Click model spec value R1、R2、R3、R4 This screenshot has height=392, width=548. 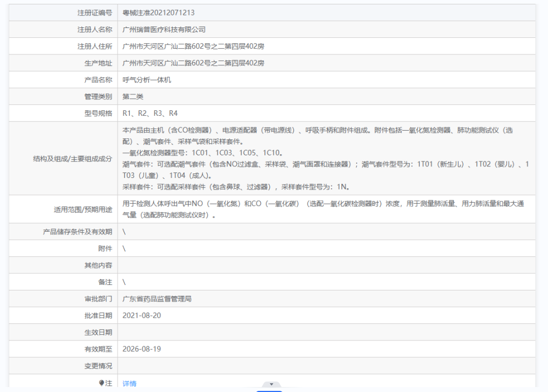coord(150,114)
